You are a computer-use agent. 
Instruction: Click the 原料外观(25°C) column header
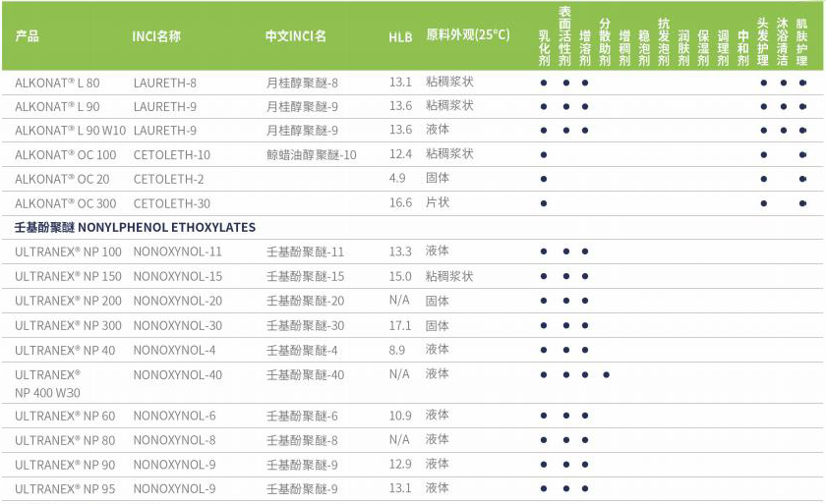tap(468, 35)
